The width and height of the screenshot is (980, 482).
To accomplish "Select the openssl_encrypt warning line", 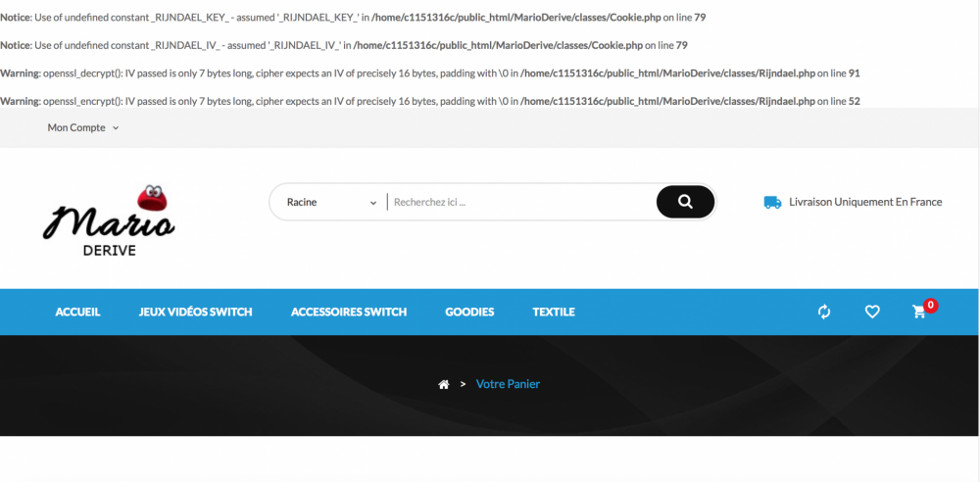I will click(430, 101).
